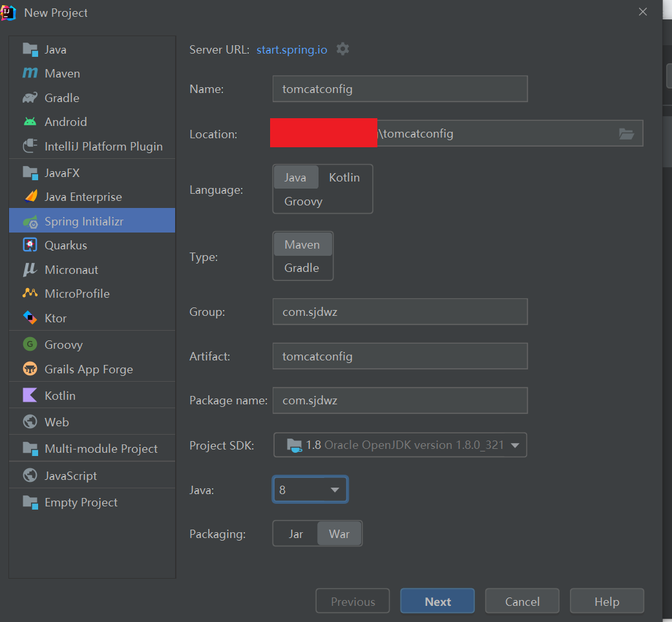Browse for location with folder icon
The height and width of the screenshot is (622, 672).
pos(626,134)
